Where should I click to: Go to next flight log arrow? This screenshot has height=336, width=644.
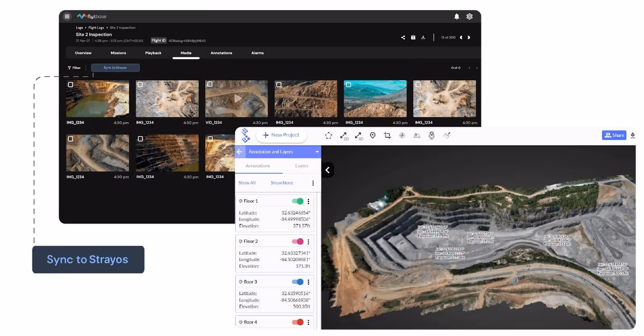click(x=469, y=37)
